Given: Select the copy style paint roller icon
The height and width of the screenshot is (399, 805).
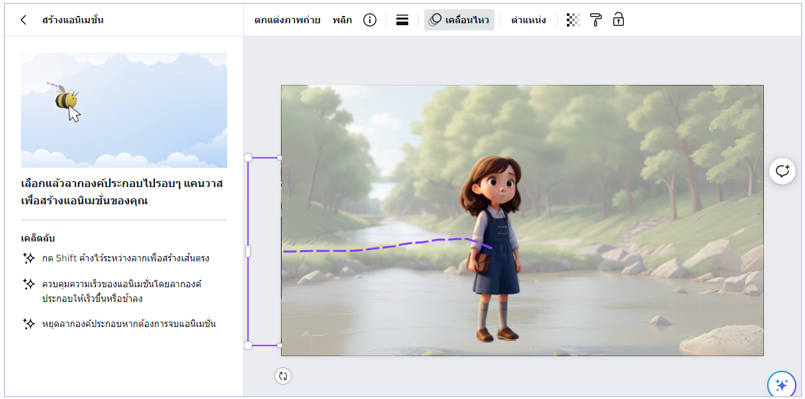Looking at the screenshot, I should click(596, 20).
